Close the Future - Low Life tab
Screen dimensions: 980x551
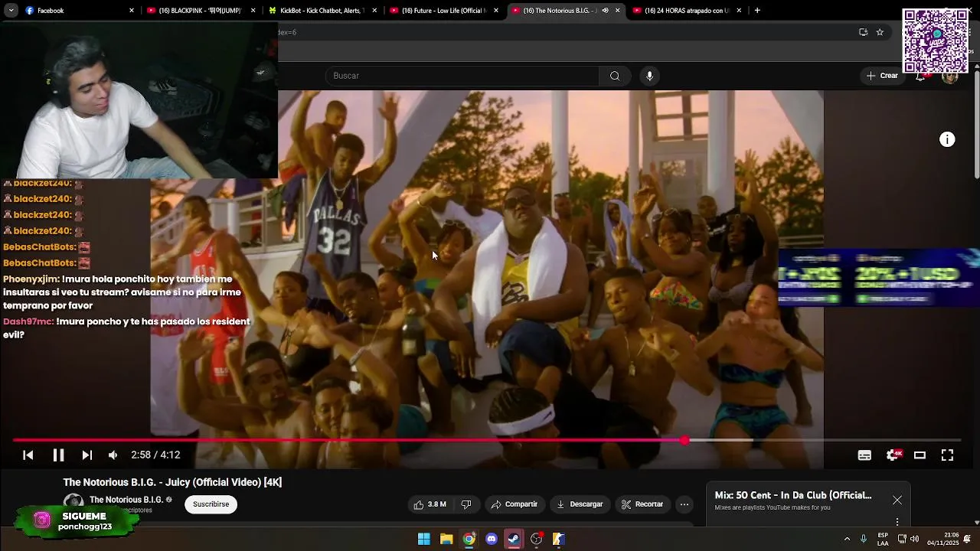tap(496, 11)
